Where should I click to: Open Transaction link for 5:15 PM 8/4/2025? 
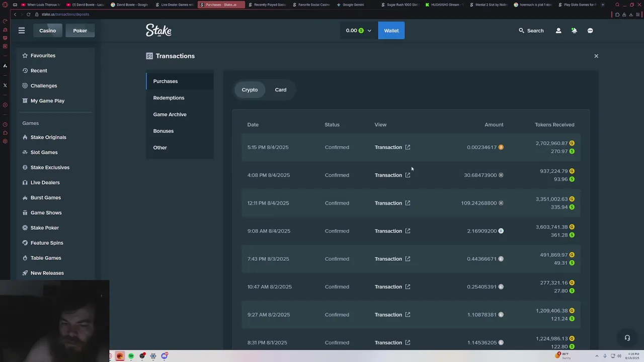tap(392, 147)
